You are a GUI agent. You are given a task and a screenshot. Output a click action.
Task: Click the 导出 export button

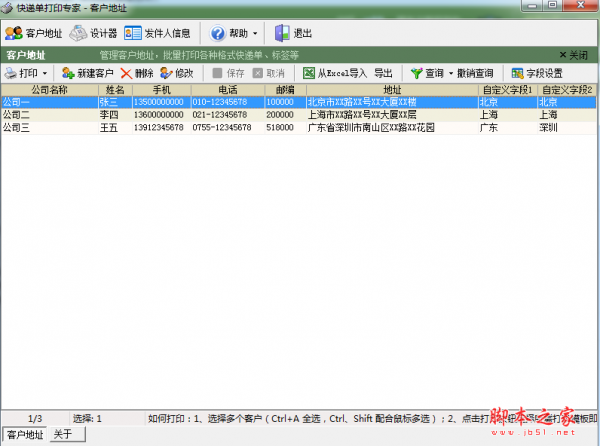383,73
